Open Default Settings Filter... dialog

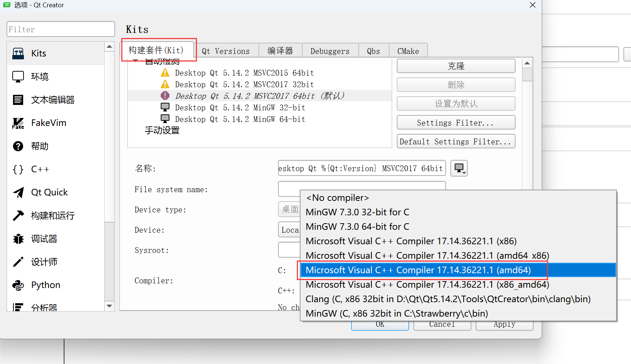pyautogui.click(x=456, y=141)
